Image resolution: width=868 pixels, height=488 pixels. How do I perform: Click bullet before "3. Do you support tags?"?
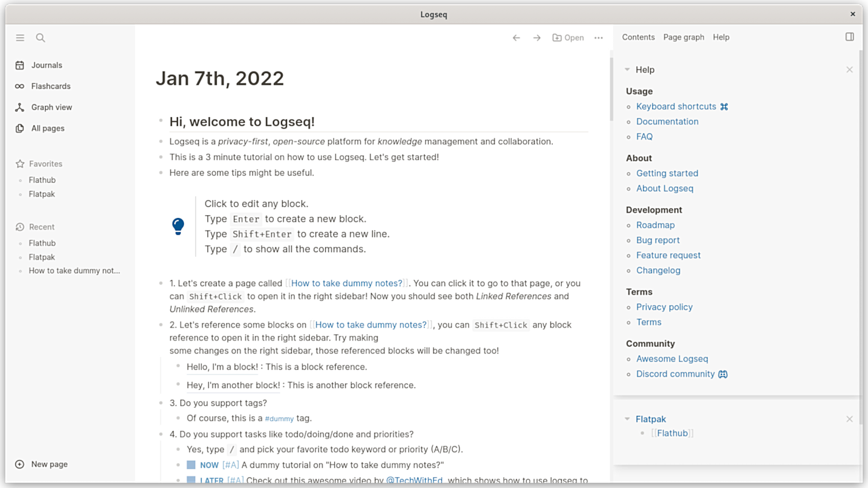click(x=160, y=403)
